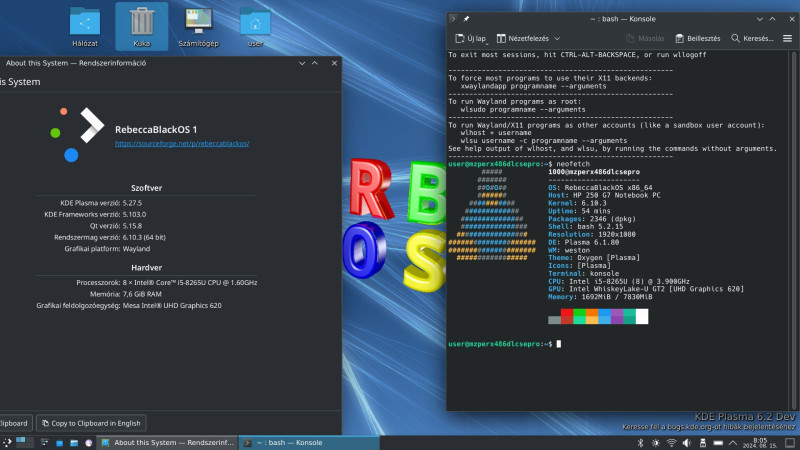Open the user home folder desktop icon

point(255,27)
